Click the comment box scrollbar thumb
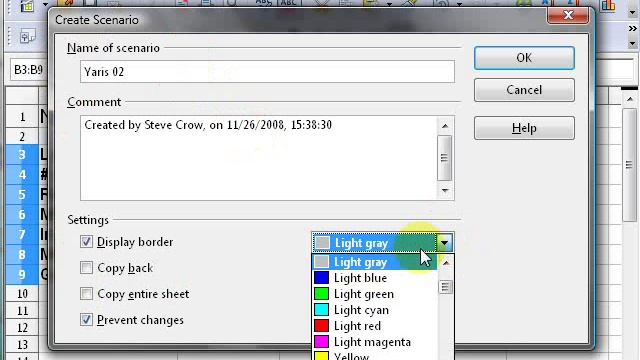Image resolution: width=640 pixels, height=360 pixels. (444, 158)
